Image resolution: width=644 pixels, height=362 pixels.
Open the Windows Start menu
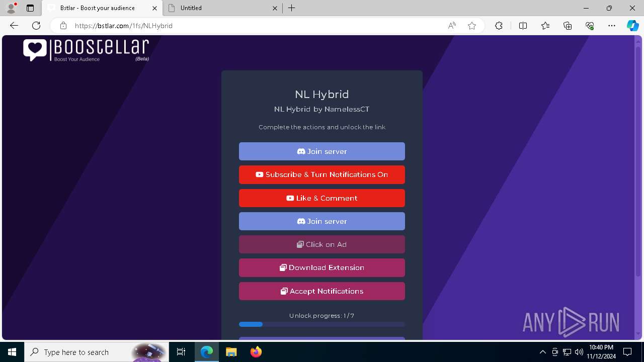click(x=12, y=352)
